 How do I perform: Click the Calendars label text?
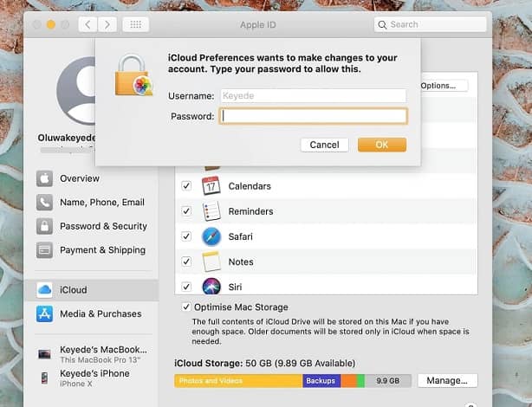pos(250,186)
